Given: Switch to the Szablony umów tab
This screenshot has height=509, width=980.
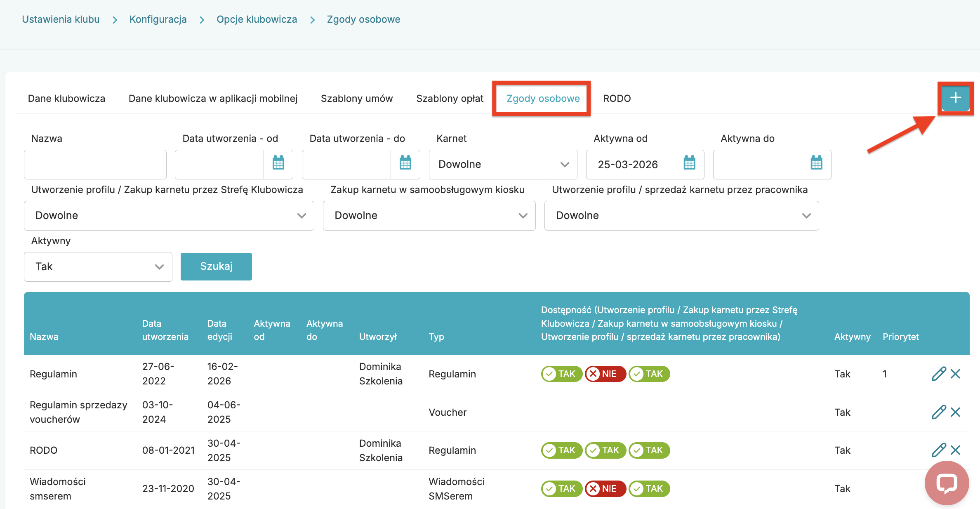Looking at the screenshot, I should coord(356,99).
